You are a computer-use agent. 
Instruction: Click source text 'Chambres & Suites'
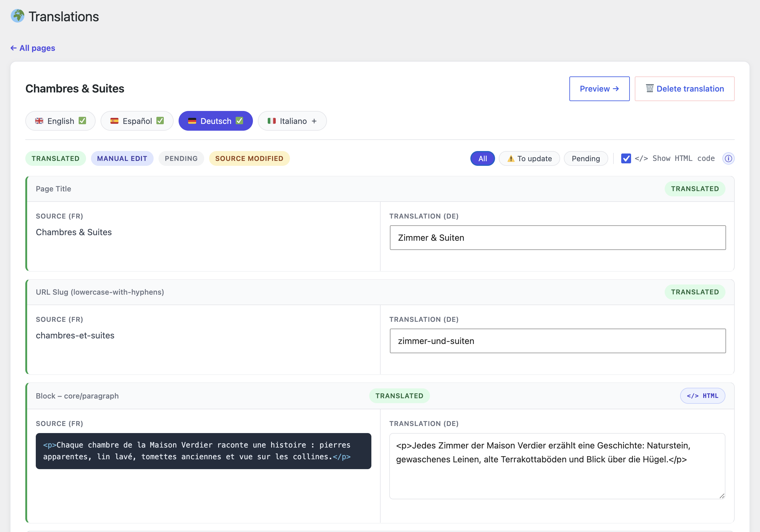[74, 232]
